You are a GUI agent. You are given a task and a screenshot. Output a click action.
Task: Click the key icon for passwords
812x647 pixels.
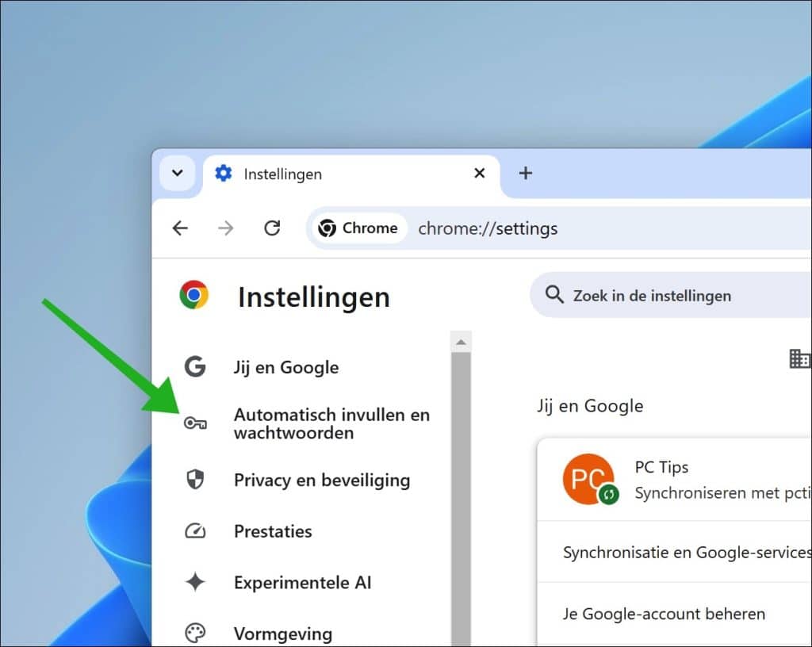point(195,423)
